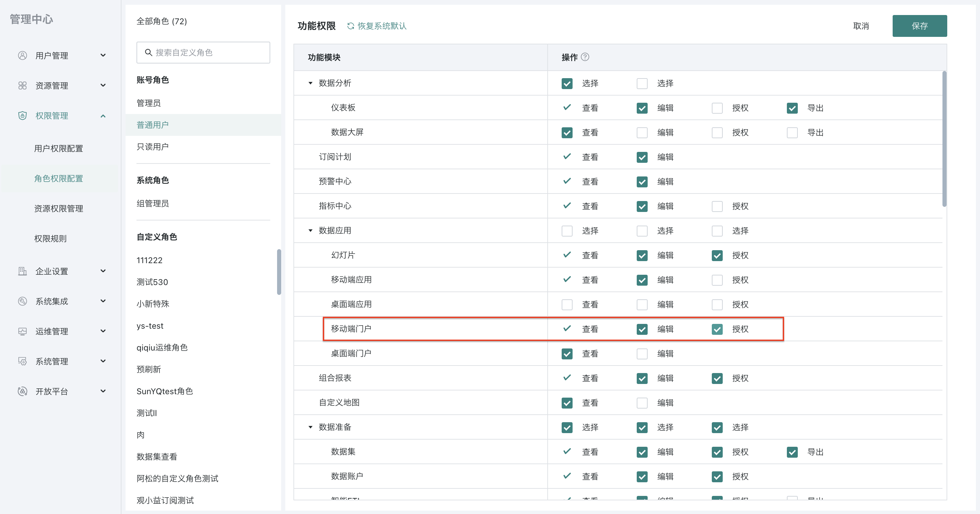This screenshot has height=514, width=980.
Task: Collapse the 数据准备 module group
Action: coord(310,427)
